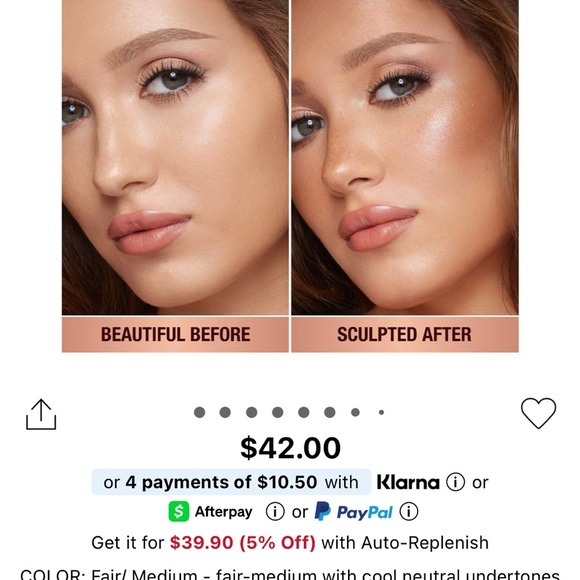This screenshot has width=580, height=580.
Task: Tap the Beautiful Before image
Action: pyautogui.click(x=175, y=176)
